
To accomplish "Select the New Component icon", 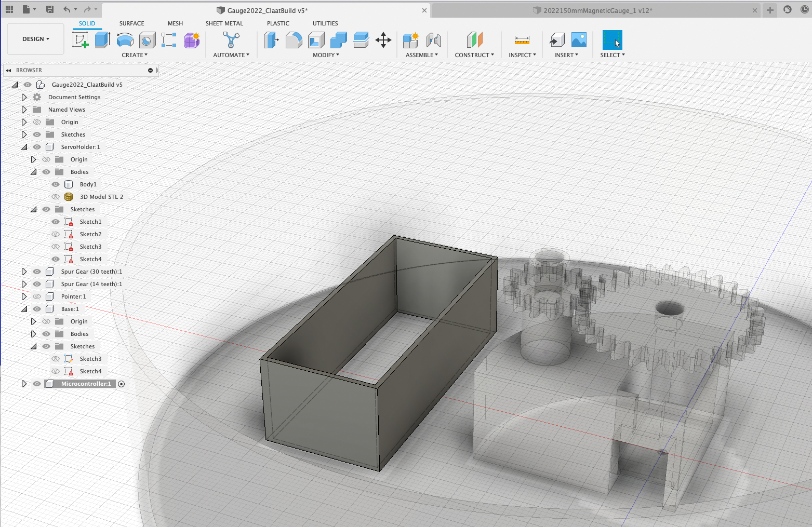I will tap(410, 40).
